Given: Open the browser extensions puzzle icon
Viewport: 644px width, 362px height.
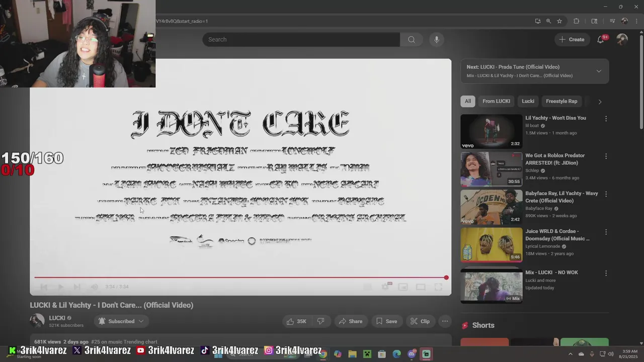Looking at the screenshot, I should click(x=577, y=21).
